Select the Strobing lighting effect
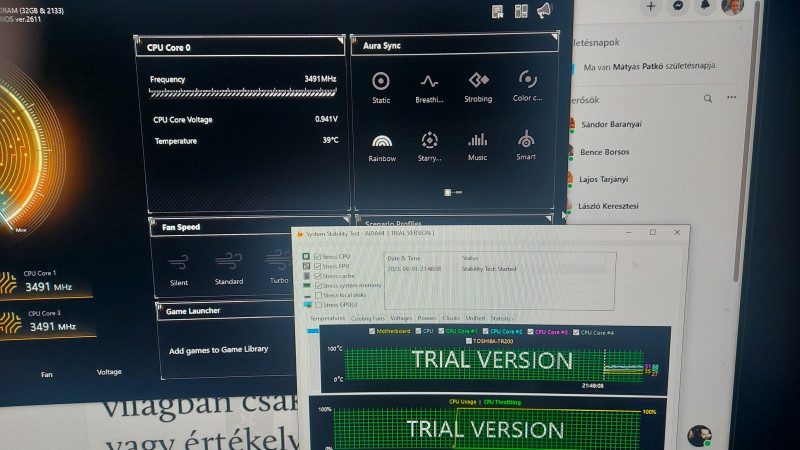 478,87
